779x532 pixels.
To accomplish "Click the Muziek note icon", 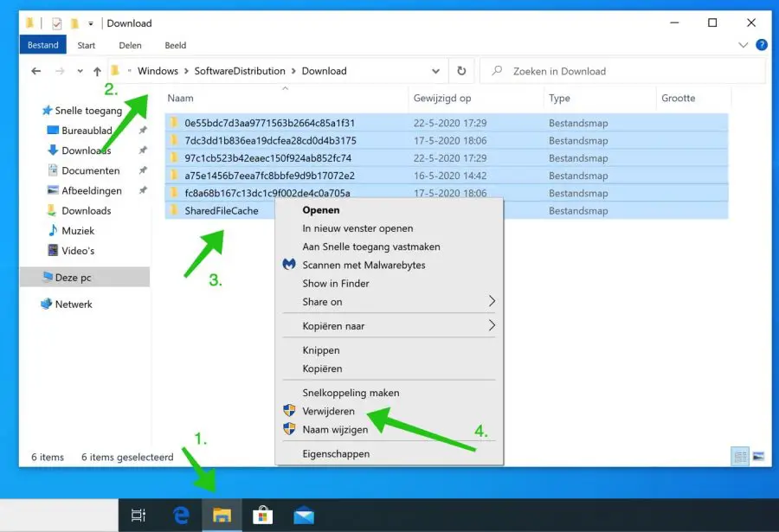I will click(53, 230).
